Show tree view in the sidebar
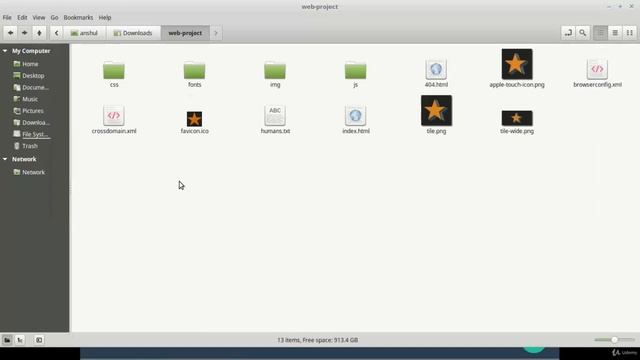 click(x=20, y=340)
